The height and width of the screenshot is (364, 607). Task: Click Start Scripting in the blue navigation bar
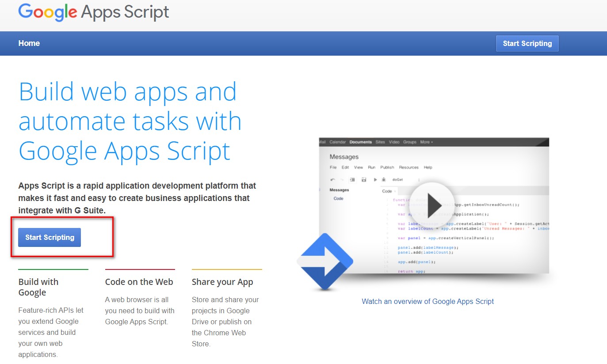pos(527,43)
